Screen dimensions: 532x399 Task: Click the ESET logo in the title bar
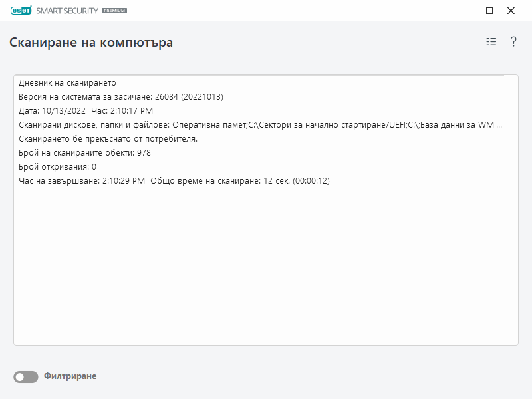22,11
